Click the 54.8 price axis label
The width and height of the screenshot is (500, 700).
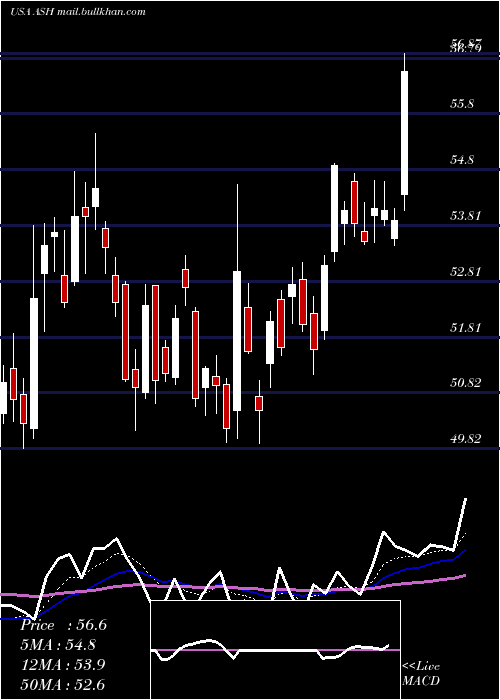tap(462, 160)
